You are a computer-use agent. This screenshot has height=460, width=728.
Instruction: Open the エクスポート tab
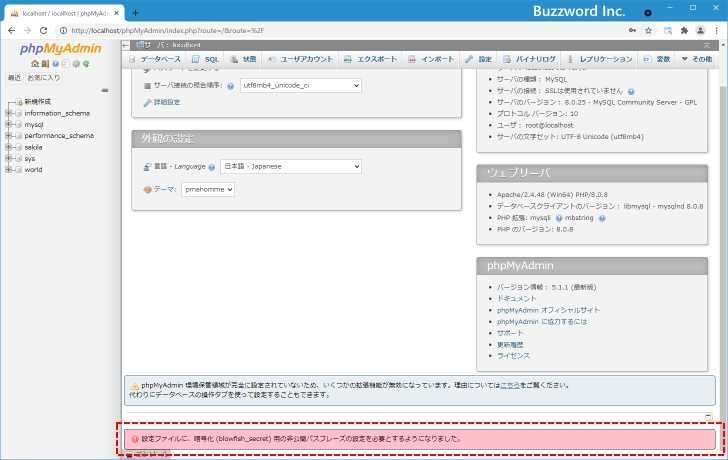click(370, 59)
